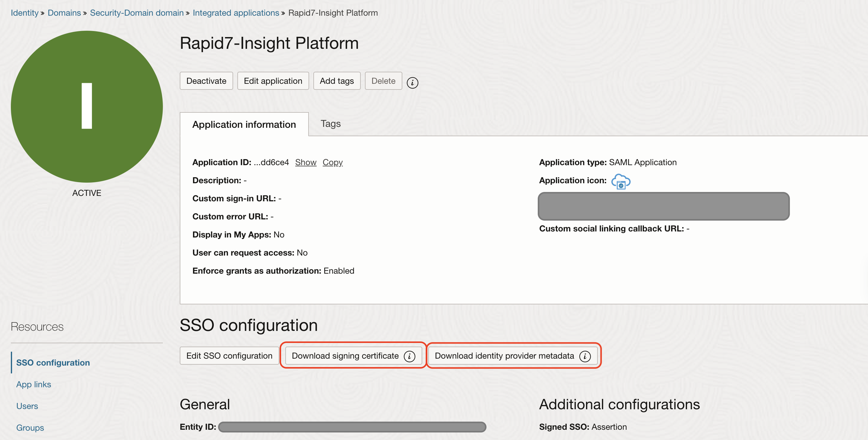This screenshot has width=868, height=440.
Task: Click the Add tags button
Action: 336,81
